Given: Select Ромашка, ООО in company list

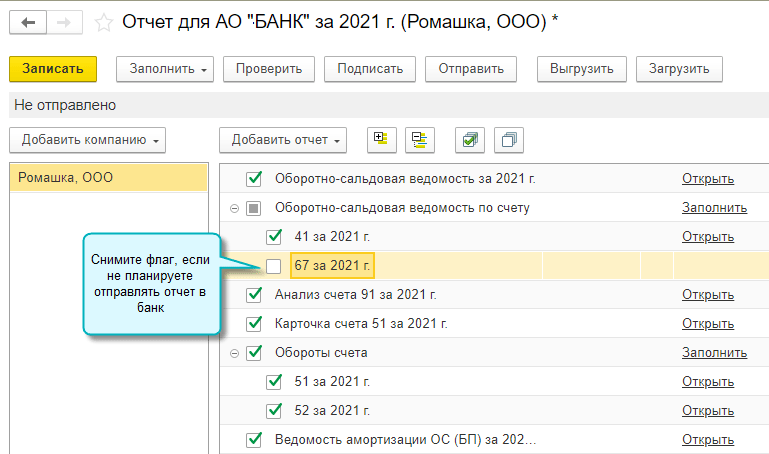Looking at the screenshot, I should (x=66, y=178).
